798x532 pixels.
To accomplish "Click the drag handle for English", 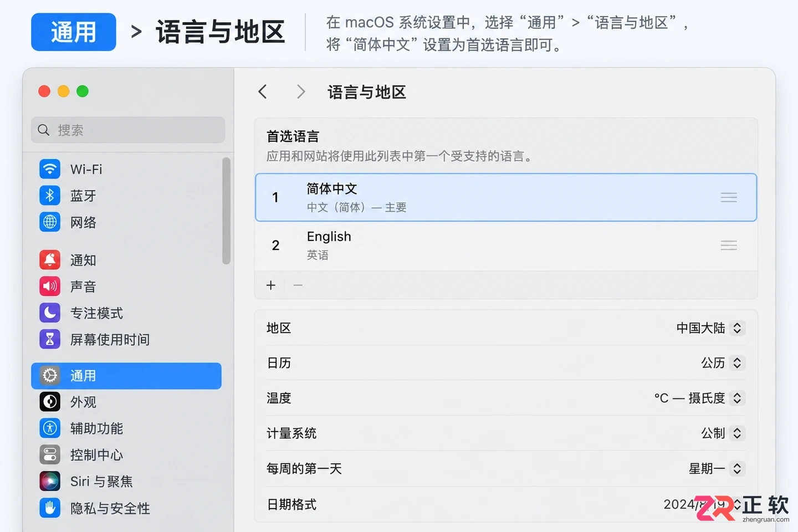I will tap(729, 245).
